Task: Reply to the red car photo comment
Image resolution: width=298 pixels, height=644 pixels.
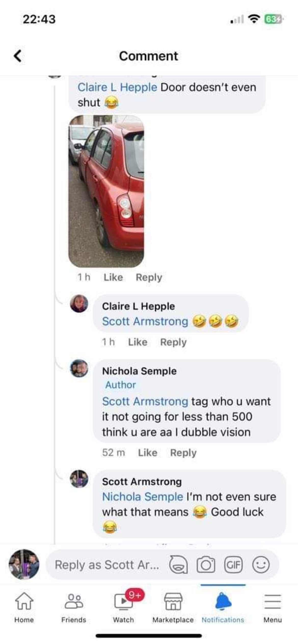Action: click(x=149, y=277)
